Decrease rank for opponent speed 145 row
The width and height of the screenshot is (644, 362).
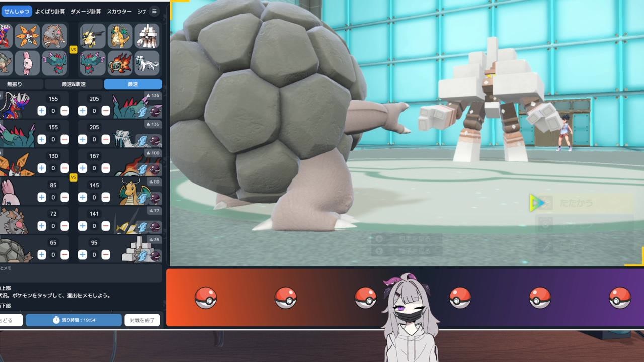[x=106, y=197]
